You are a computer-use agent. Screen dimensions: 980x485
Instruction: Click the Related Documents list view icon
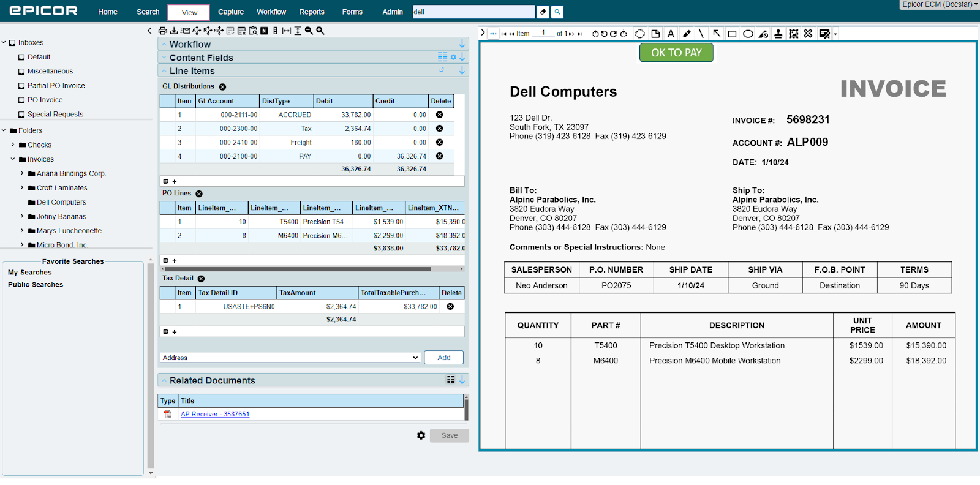coord(451,380)
